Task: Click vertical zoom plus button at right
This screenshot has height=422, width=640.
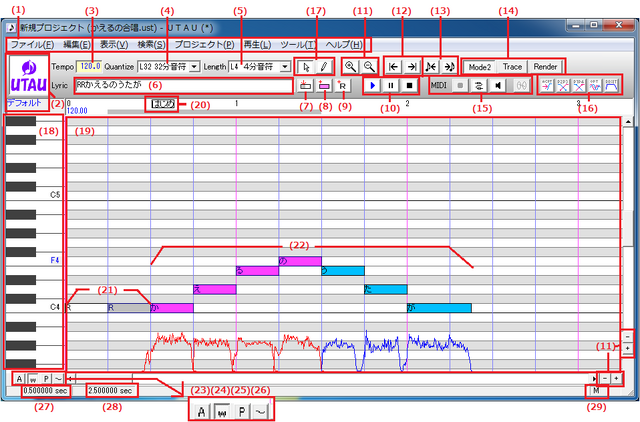Action: [627, 348]
